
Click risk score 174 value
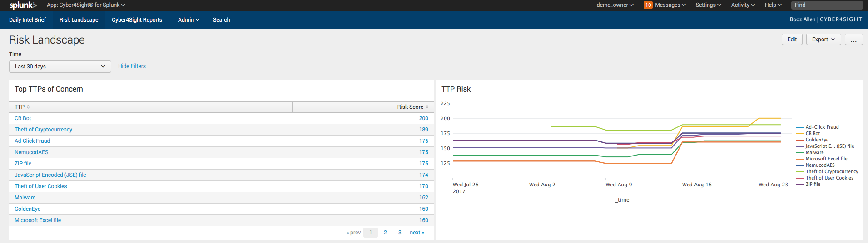pyautogui.click(x=423, y=175)
